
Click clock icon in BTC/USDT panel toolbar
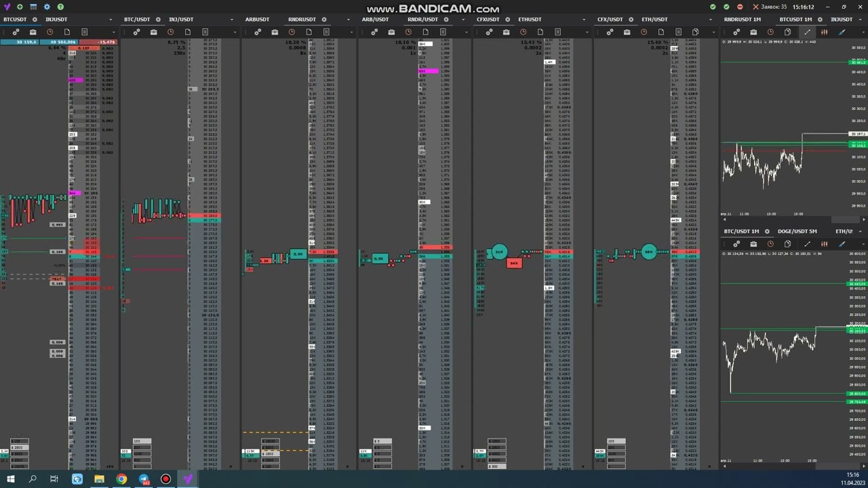[x=170, y=32]
